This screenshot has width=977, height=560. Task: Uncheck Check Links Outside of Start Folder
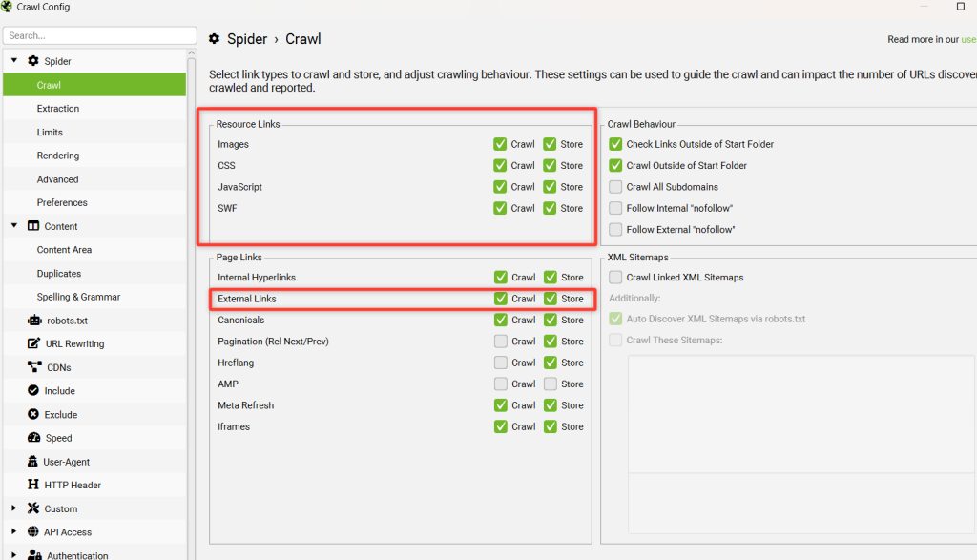(615, 144)
